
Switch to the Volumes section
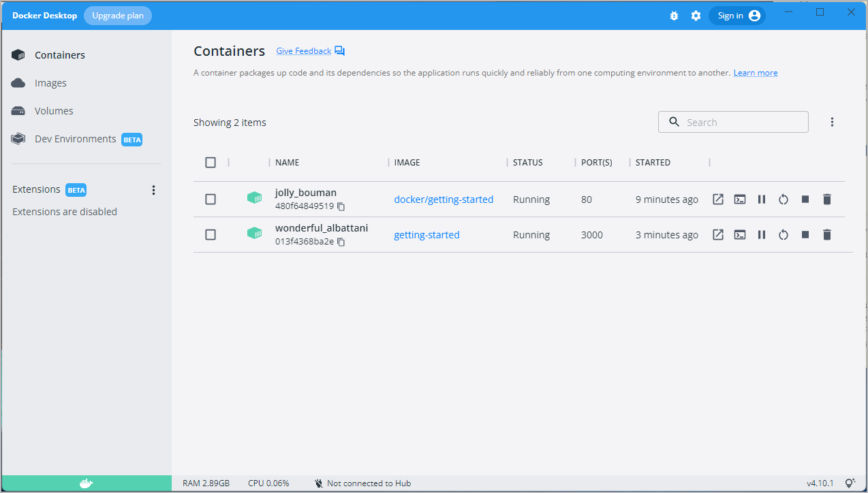[54, 111]
